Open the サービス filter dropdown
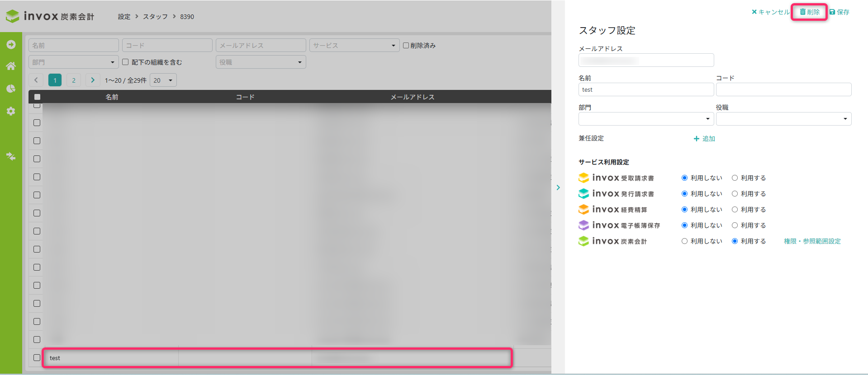Image resolution: width=868 pixels, height=375 pixels. pyautogui.click(x=354, y=45)
